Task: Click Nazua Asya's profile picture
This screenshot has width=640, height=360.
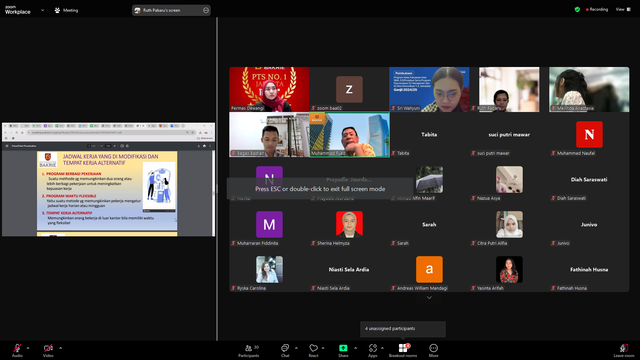Action: [509, 179]
